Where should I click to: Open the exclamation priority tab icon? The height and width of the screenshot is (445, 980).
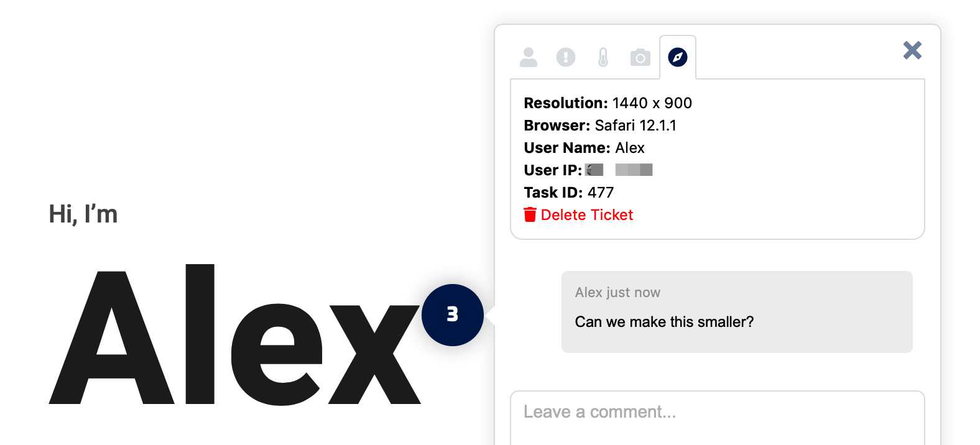[x=566, y=57]
